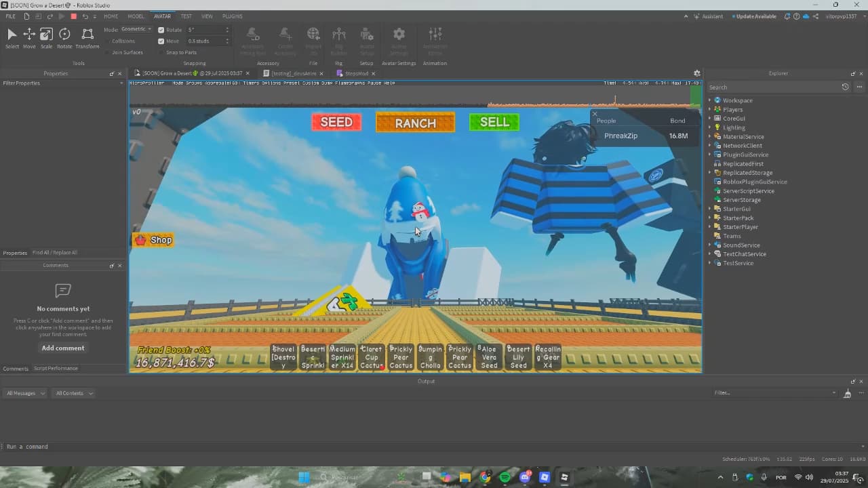The image size is (868, 488).
Task: Expand the Workspace tree node
Action: [710, 100]
